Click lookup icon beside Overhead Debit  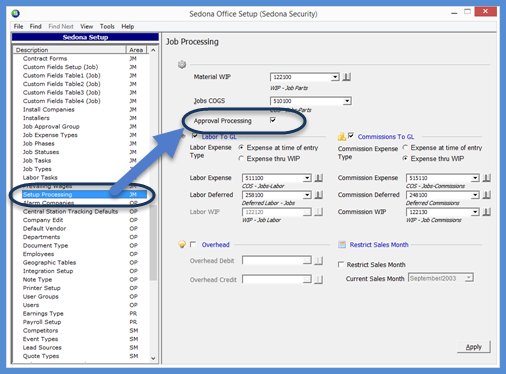pos(319,261)
